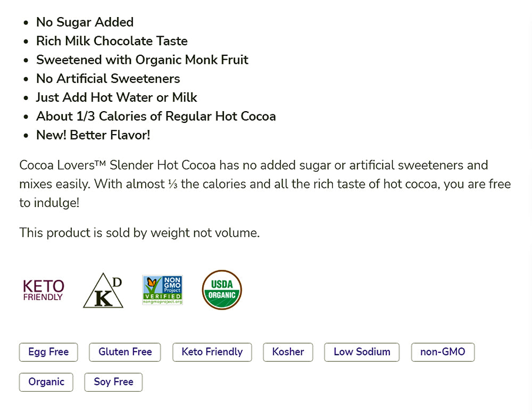532x414 pixels.
Task: Open the non-GMO tag
Action: pyautogui.click(x=443, y=352)
